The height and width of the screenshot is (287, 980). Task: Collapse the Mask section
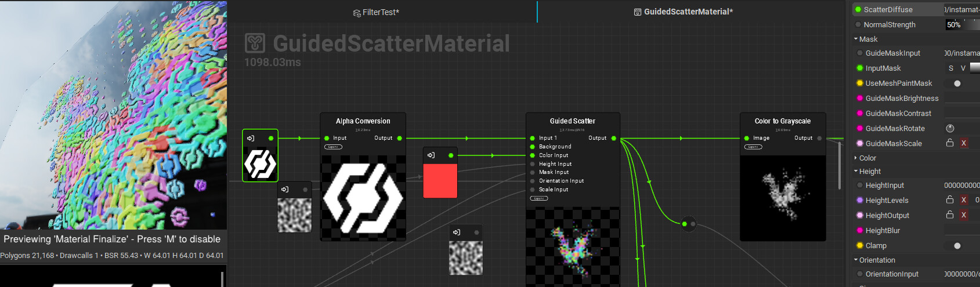tap(856, 39)
